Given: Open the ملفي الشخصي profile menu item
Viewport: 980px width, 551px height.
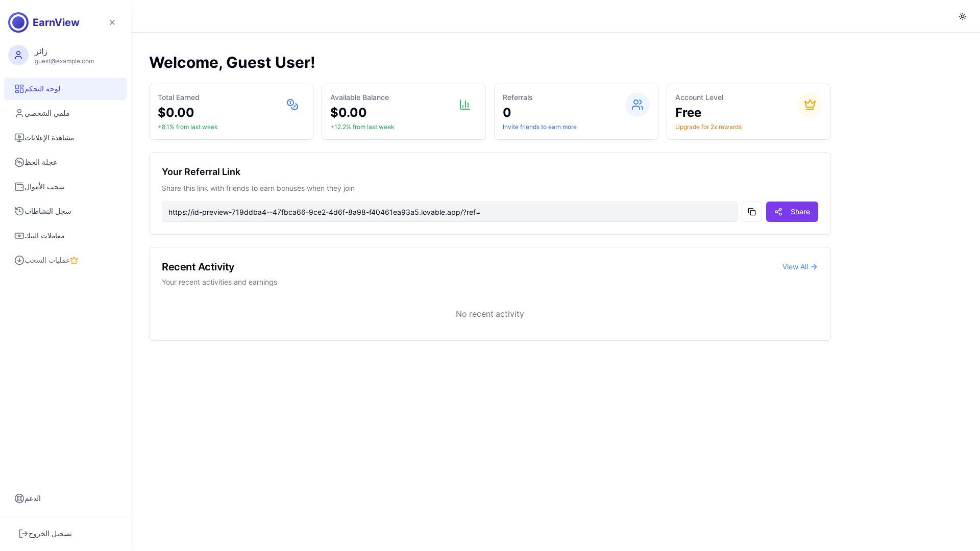Looking at the screenshot, I should (x=65, y=113).
